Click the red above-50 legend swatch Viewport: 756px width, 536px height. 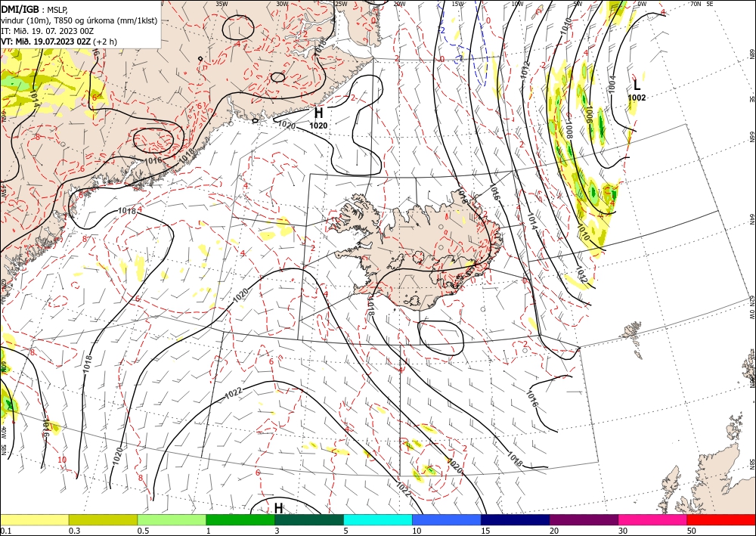click(x=721, y=519)
